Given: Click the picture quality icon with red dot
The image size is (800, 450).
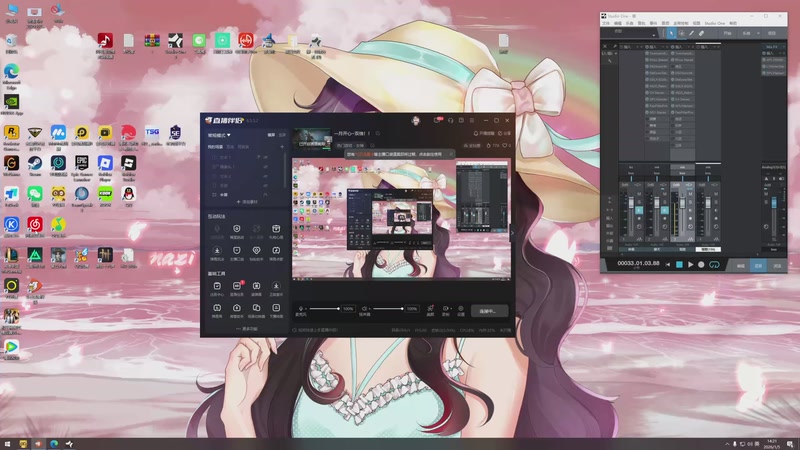Looking at the screenshot, I should click(x=430, y=309).
